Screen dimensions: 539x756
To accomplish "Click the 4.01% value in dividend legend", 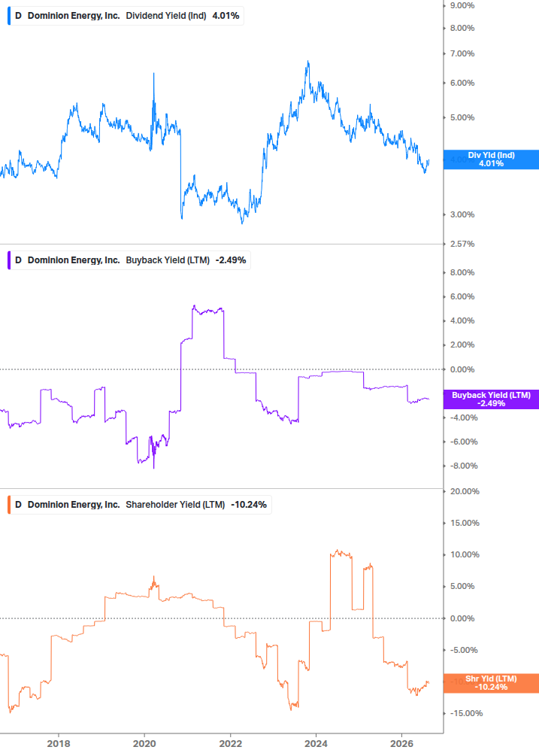I will click(x=226, y=16).
